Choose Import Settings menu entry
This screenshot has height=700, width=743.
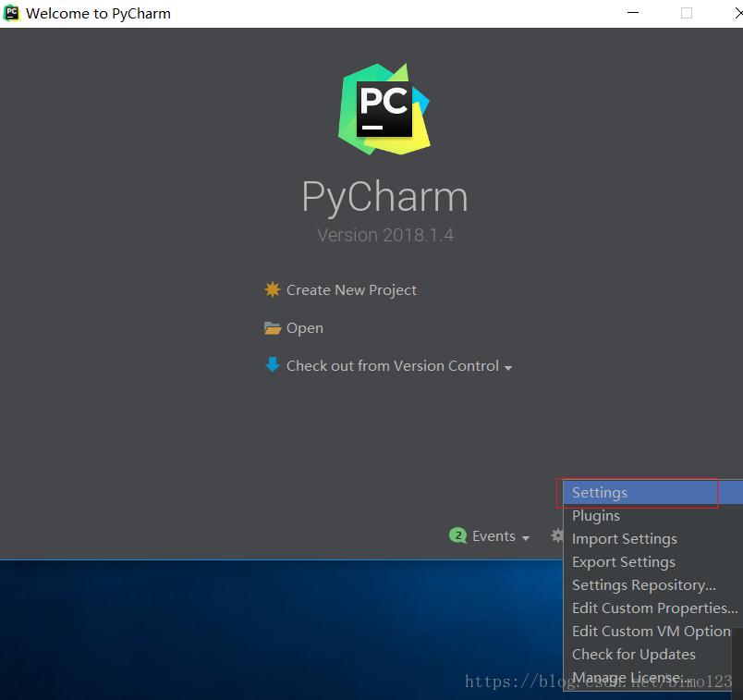(653, 539)
